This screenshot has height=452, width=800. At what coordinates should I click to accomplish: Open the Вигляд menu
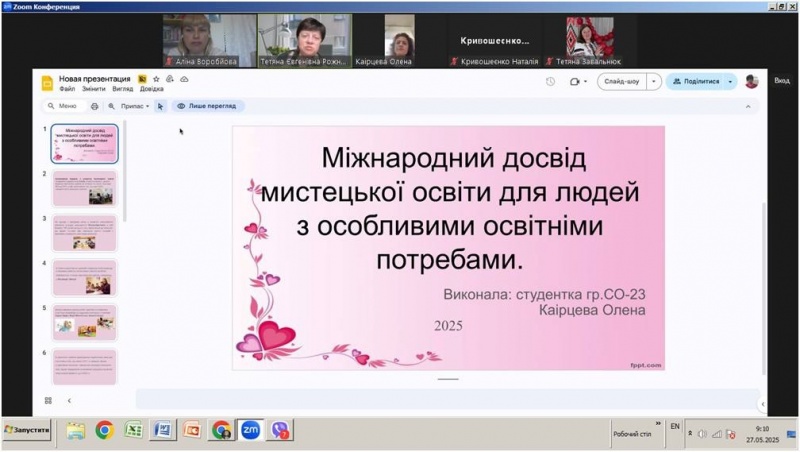122,89
